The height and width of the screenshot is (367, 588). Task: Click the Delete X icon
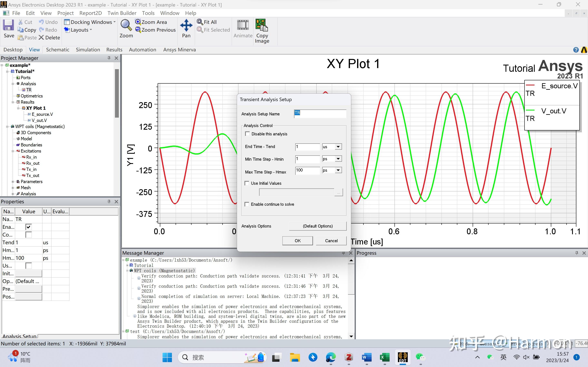tap(41, 38)
